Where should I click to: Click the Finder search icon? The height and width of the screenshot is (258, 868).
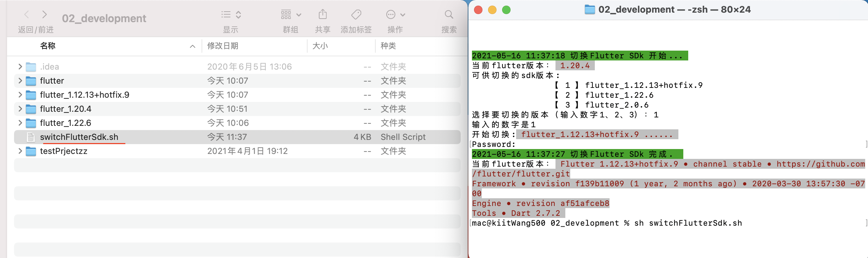pyautogui.click(x=449, y=14)
